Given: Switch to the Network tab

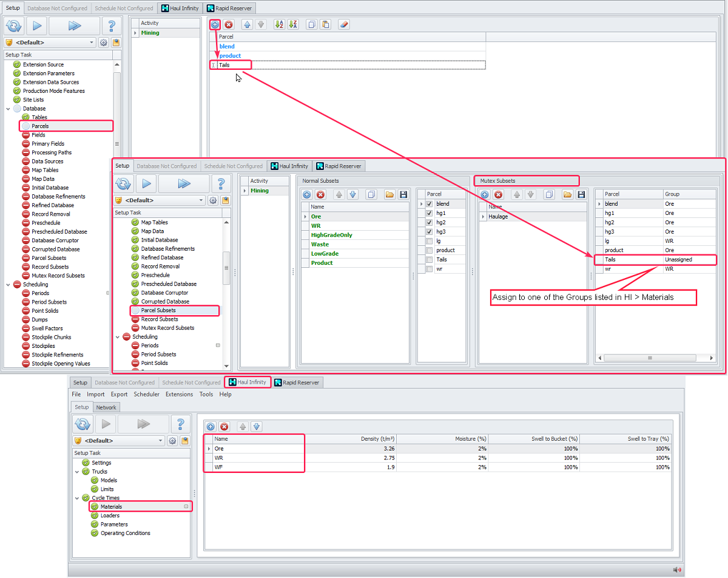Looking at the screenshot, I should [106, 407].
